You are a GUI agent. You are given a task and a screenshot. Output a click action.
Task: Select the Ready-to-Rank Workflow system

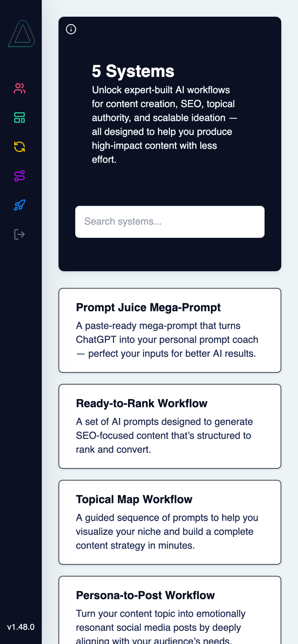pyautogui.click(x=170, y=426)
